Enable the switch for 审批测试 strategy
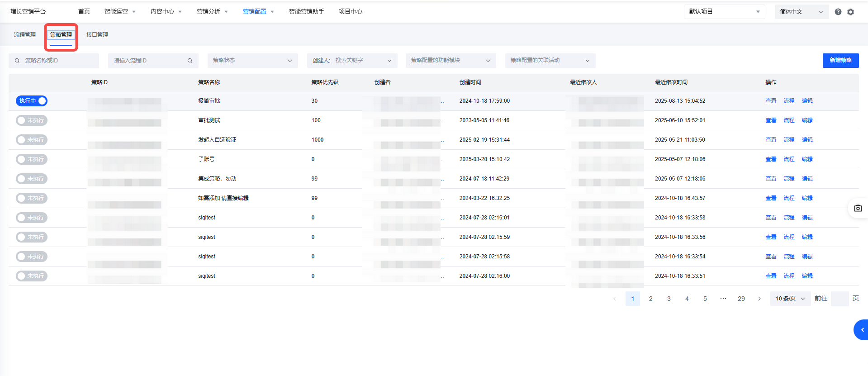The height and width of the screenshot is (376, 868). tap(32, 120)
